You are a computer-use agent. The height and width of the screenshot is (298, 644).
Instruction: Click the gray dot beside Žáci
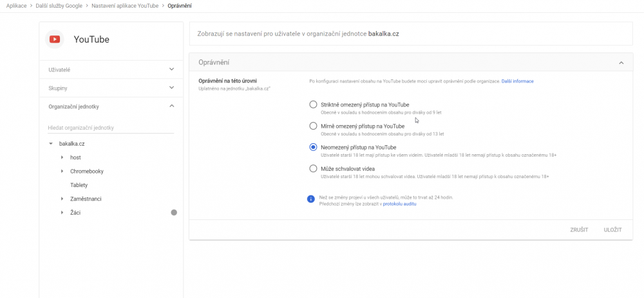coord(174,212)
